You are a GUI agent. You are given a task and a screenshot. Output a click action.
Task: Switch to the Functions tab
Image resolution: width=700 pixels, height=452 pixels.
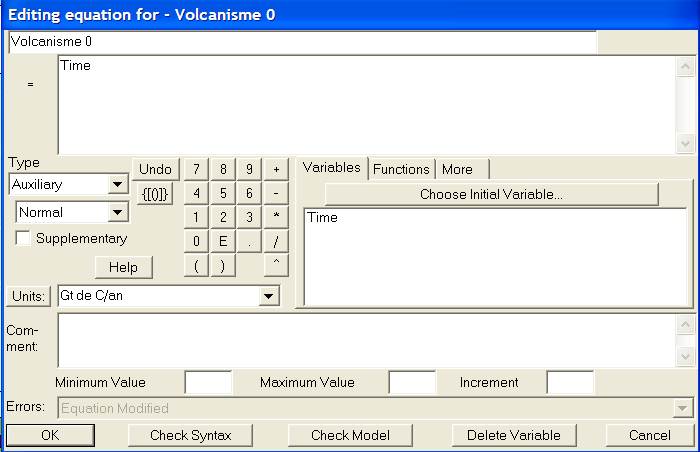tap(401, 169)
